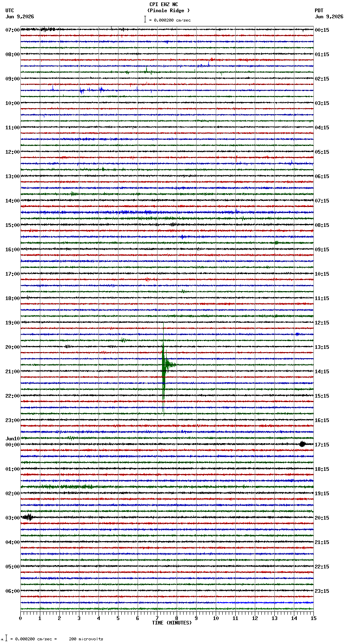The width and height of the screenshot is (346, 644).
Task: Click the '08:15' PDT time label
Action: click(x=322, y=225)
